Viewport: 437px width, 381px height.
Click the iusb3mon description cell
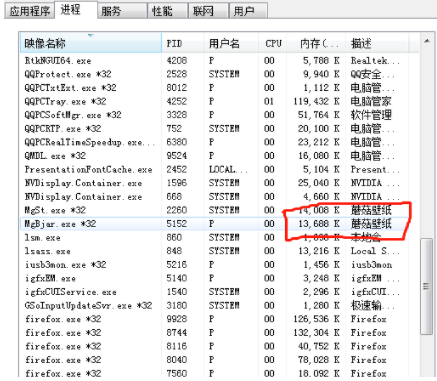pyautogui.click(x=371, y=265)
